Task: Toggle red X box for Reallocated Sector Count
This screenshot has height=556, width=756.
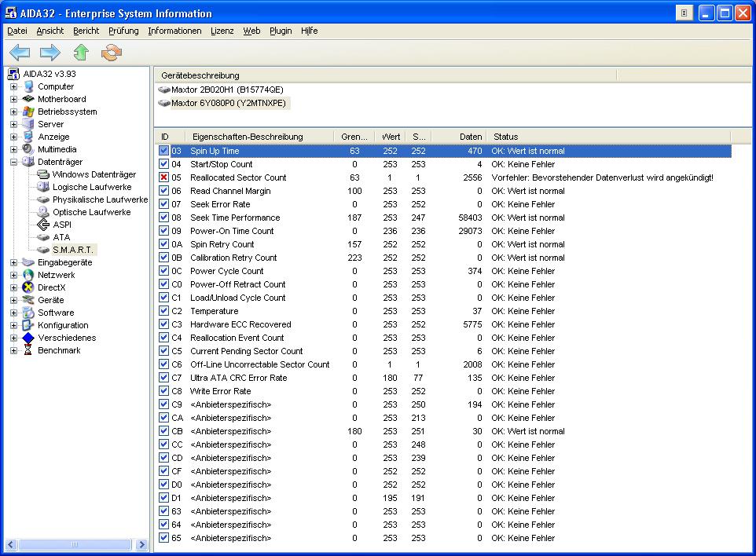Action: [x=164, y=177]
